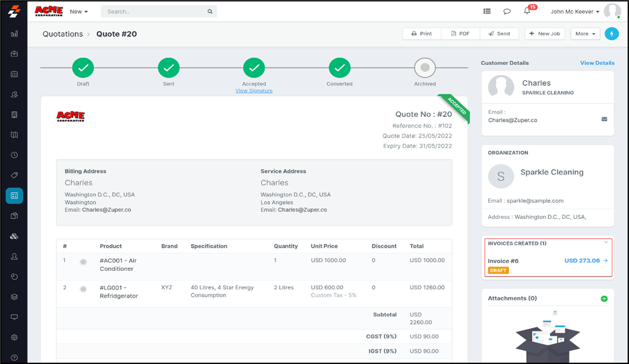Click the View Signature link
The height and width of the screenshot is (364, 629).
pos(254,91)
